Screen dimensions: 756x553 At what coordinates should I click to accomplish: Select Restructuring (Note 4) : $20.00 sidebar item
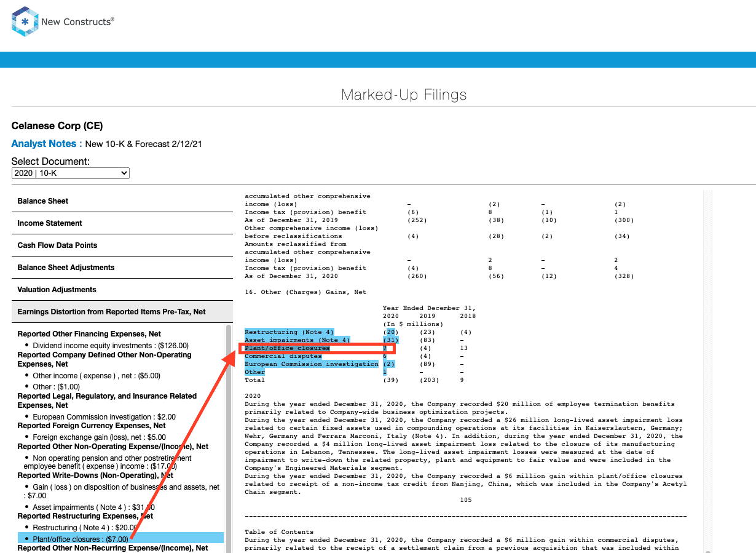click(85, 528)
